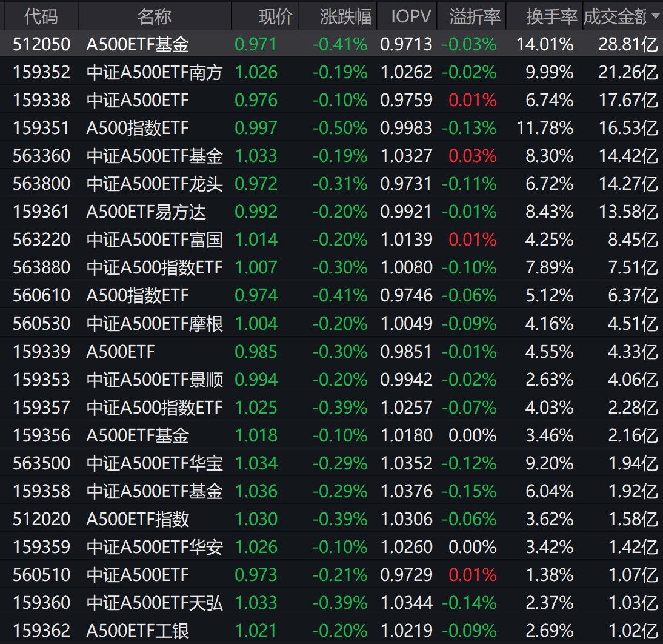663x644 pixels.
Task: Click the 中证A500ETF摩根 fund name
Action: point(155,324)
